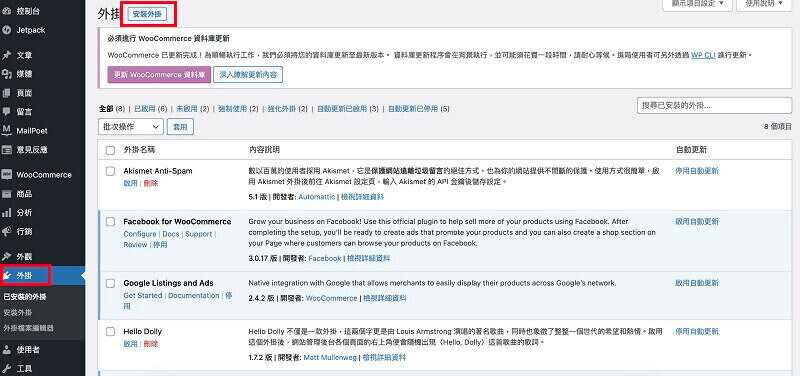Disable auto-updates for Akismet Anti-Spam
This screenshot has width=800, height=376.
(696, 171)
